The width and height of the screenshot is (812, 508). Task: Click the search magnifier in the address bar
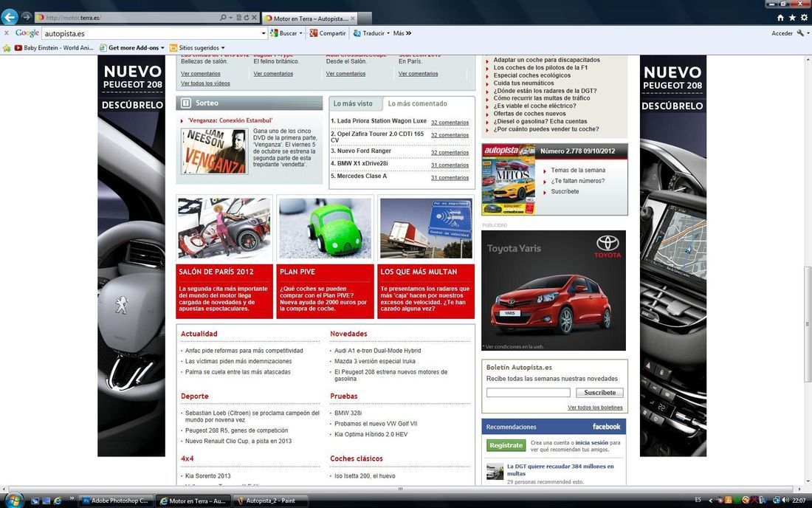[x=223, y=18]
